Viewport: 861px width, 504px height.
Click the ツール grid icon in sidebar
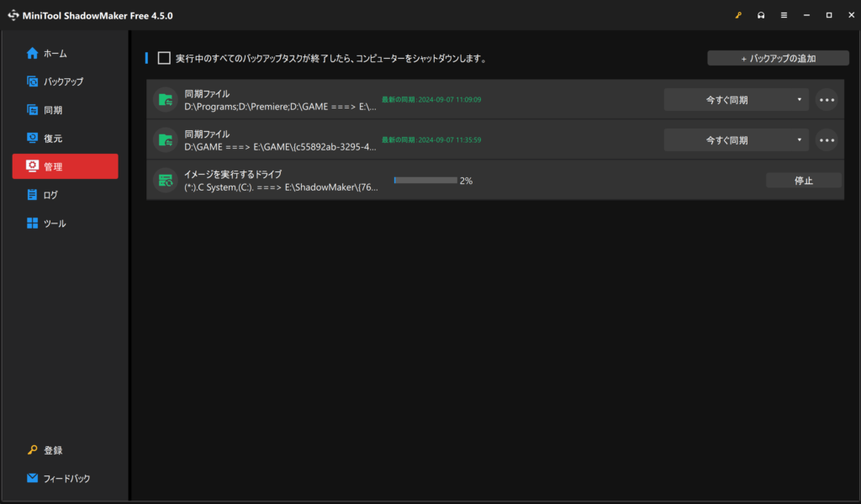[x=33, y=223]
